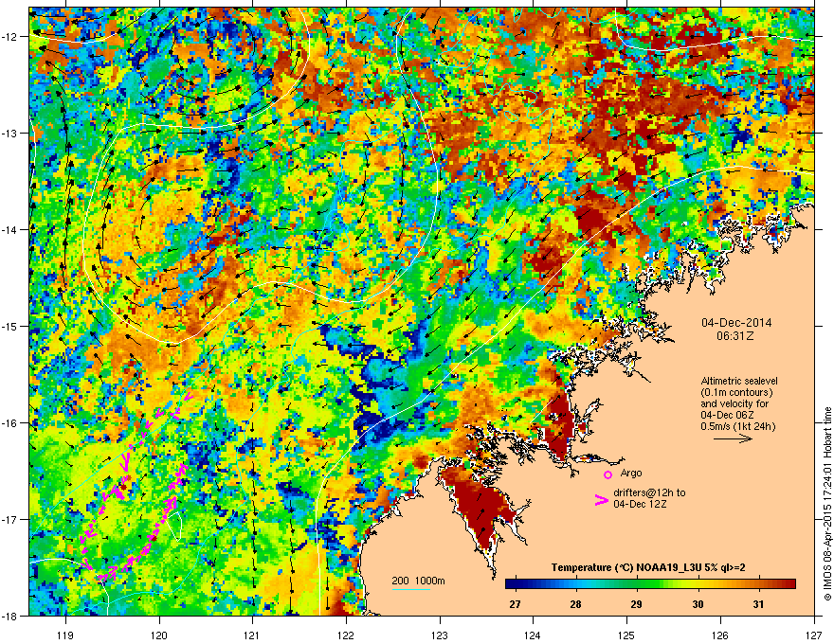Click the latitude axis label -18

(10, 616)
